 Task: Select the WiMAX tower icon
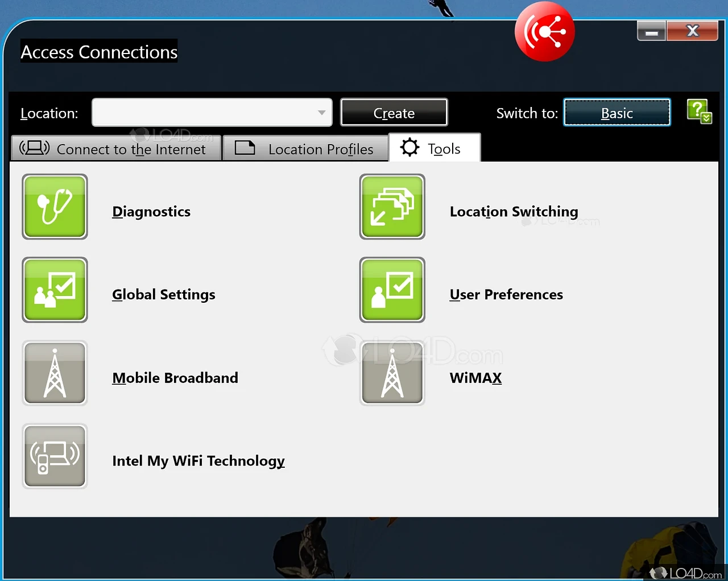(392, 373)
